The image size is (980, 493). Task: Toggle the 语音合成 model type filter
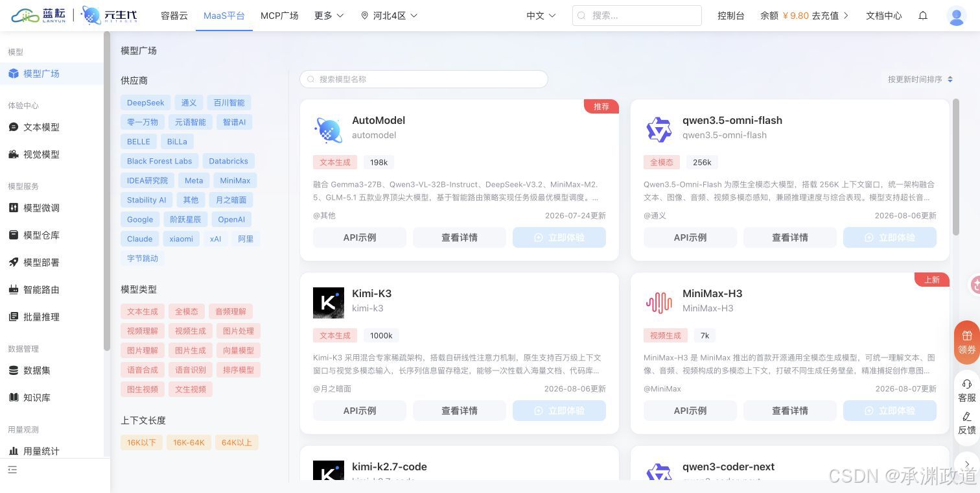[x=143, y=370]
